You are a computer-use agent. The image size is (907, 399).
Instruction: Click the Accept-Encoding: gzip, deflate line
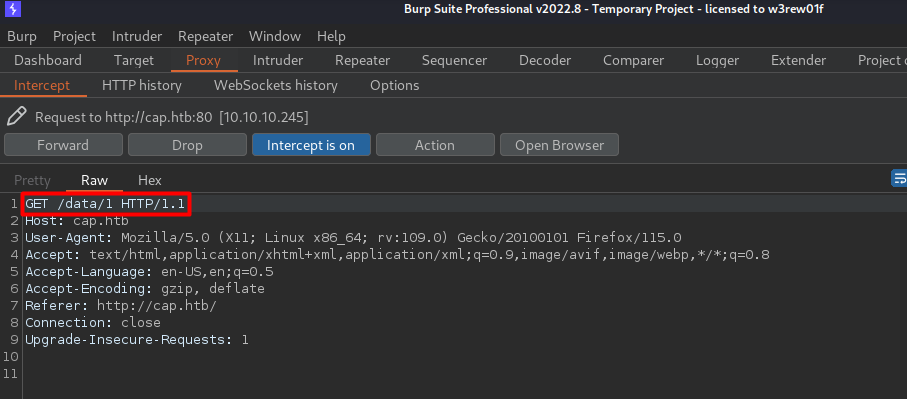[x=145, y=289]
